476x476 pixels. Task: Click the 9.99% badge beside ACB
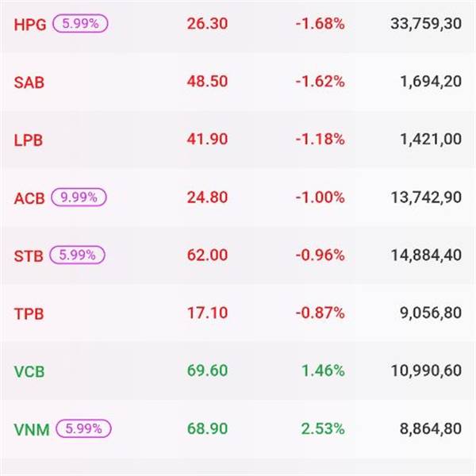[x=80, y=197]
